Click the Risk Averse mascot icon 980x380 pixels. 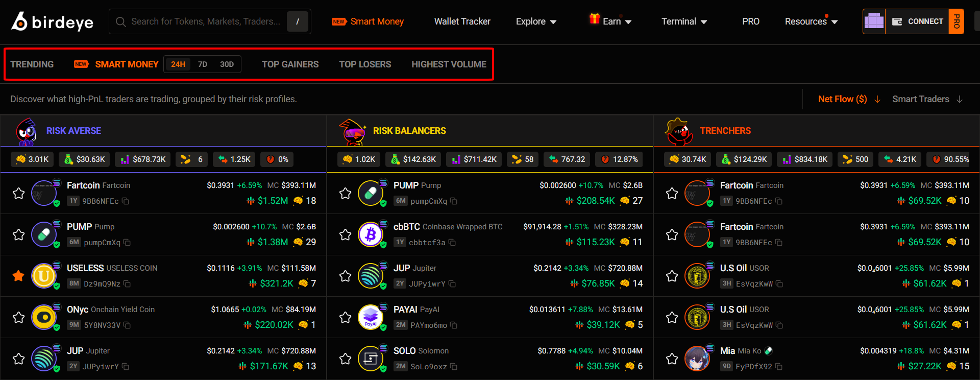[26, 132]
